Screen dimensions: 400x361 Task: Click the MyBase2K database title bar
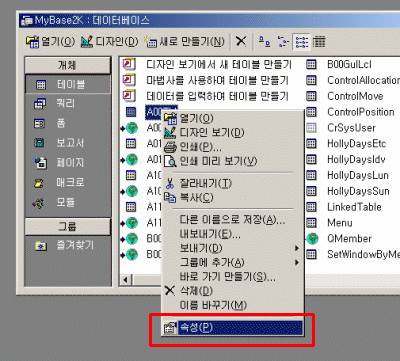(x=209, y=21)
